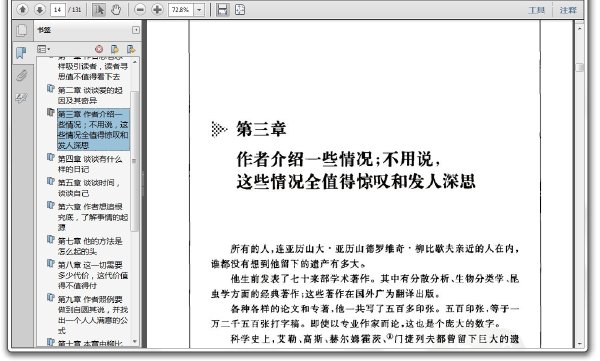Open bookmark 第七章 他的方法是怎么起的头
Screen dimensions: 600x361
point(90,246)
